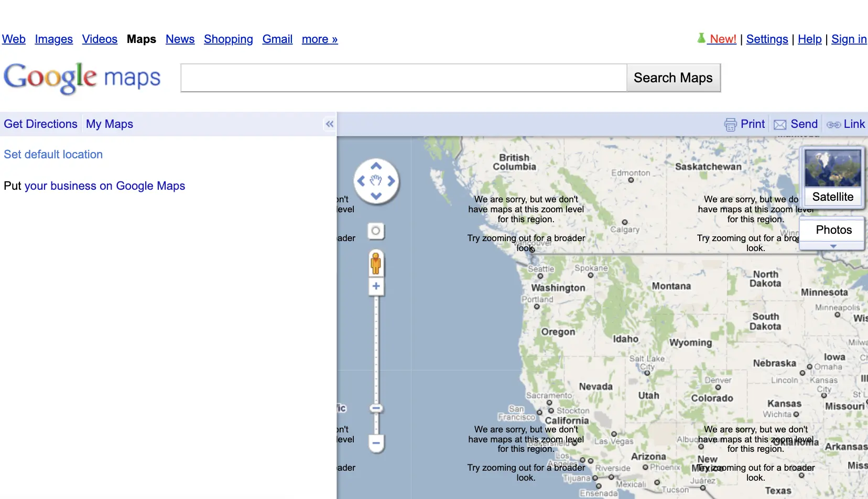This screenshot has height=499, width=868.
Task: Collapse the left panel with double chevron
Action: pyautogui.click(x=329, y=124)
